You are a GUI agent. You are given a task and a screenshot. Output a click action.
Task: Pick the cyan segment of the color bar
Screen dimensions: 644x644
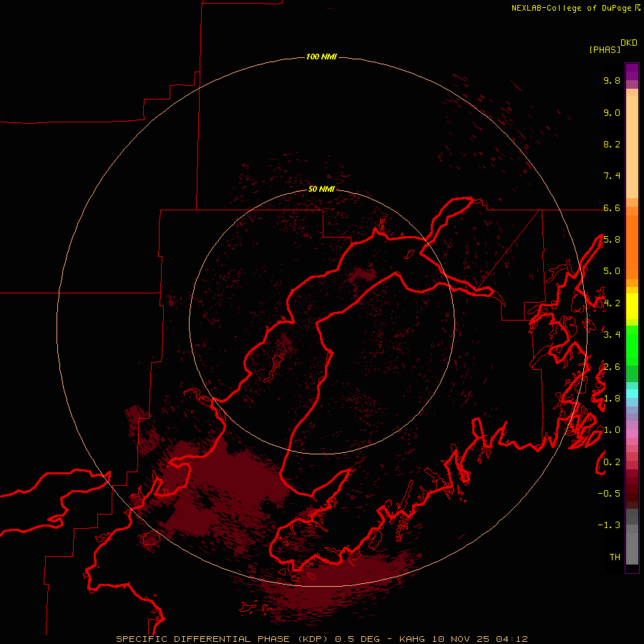(632, 394)
